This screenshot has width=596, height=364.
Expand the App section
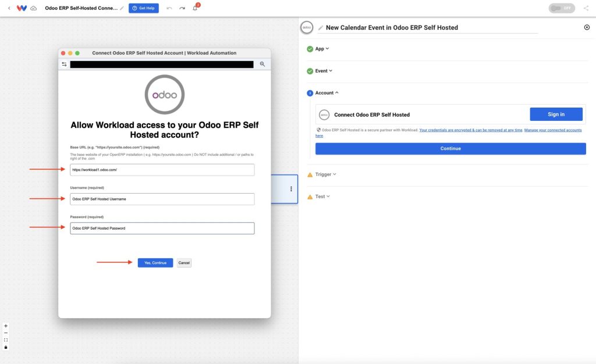tap(321, 49)
